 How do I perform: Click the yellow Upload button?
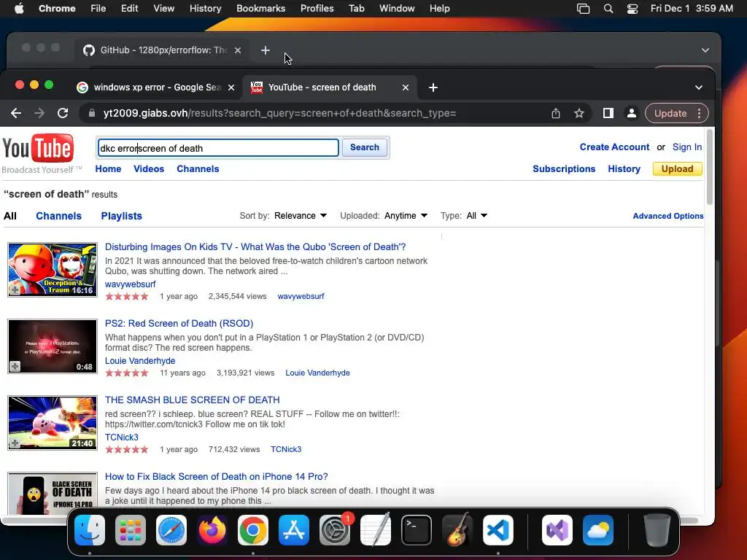click(677, 169)
